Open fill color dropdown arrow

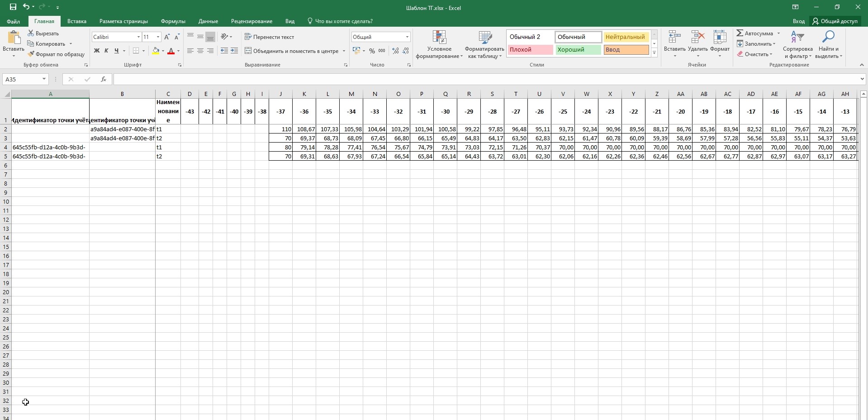point(163,51)
